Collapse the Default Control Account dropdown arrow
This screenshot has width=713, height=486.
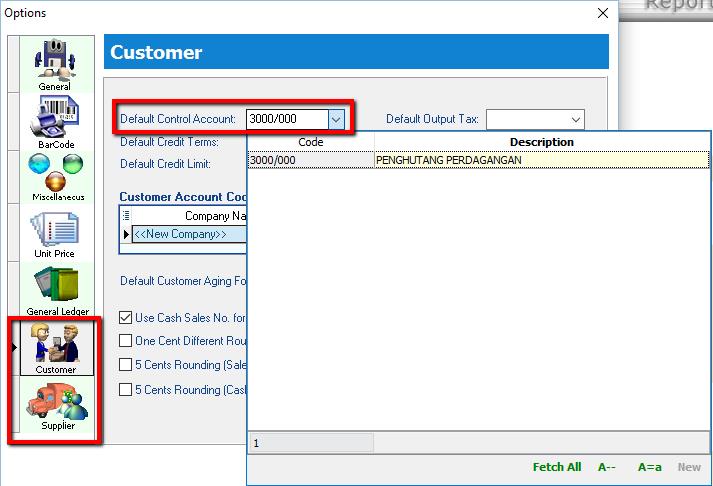click(x=336, y=119)
